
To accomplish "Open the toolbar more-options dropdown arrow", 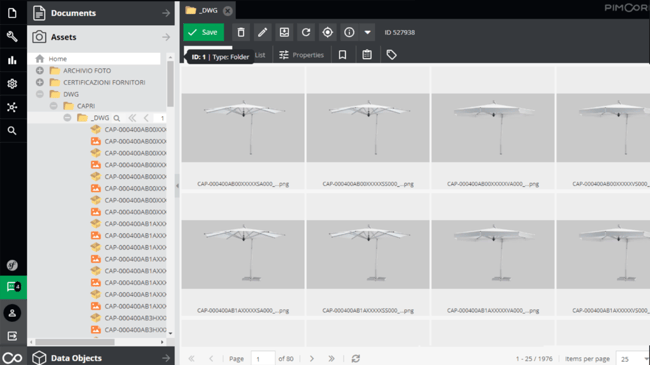I will tap(367, 32).
